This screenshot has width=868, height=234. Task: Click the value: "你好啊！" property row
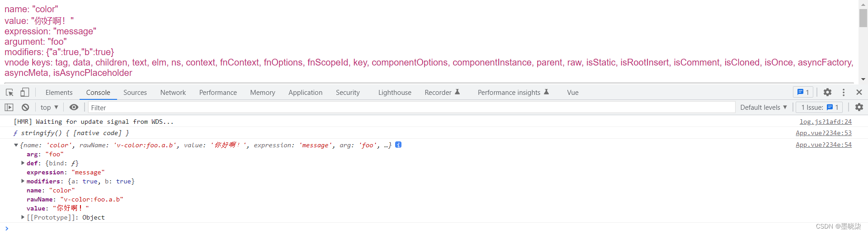click(57, 208)
